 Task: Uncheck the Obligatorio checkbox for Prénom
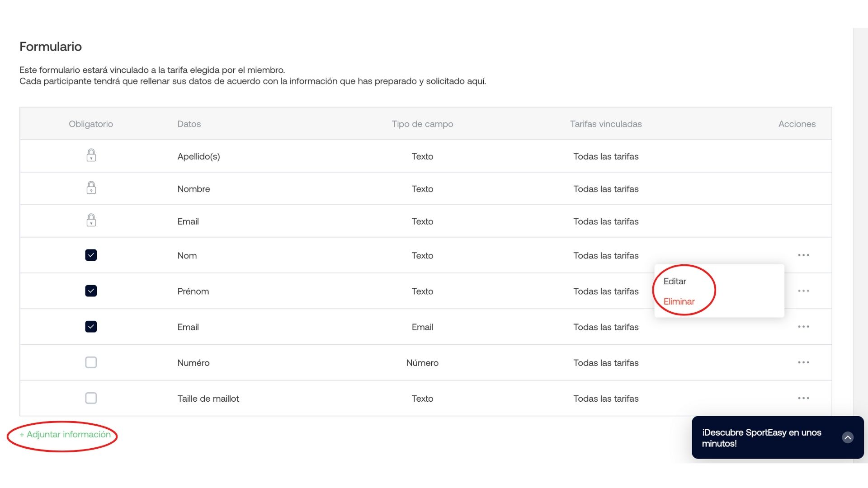coord(91,291)
